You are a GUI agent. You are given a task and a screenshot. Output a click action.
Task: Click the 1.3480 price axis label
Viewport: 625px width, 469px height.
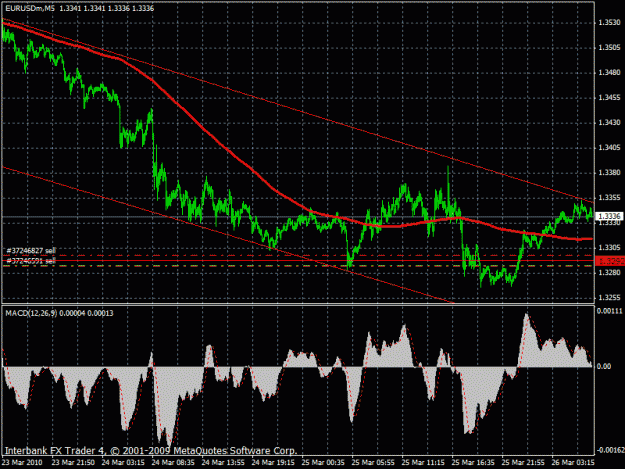[609, 73]
